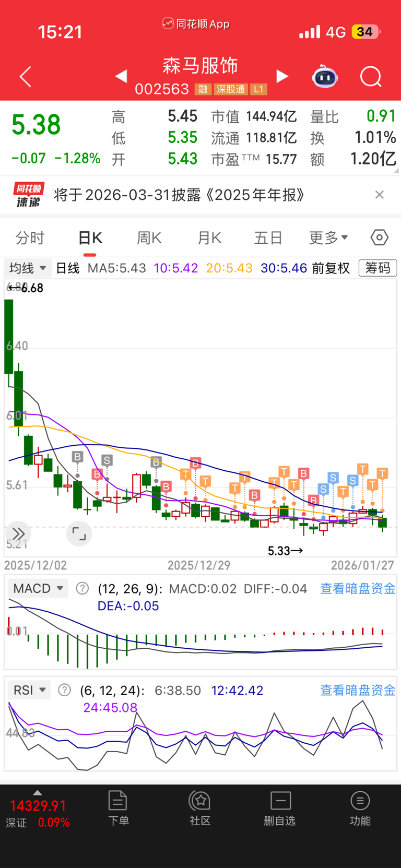The image size is (401, 868).
Task: Open MACD help question mark
Action: click(x=82, y=588)
